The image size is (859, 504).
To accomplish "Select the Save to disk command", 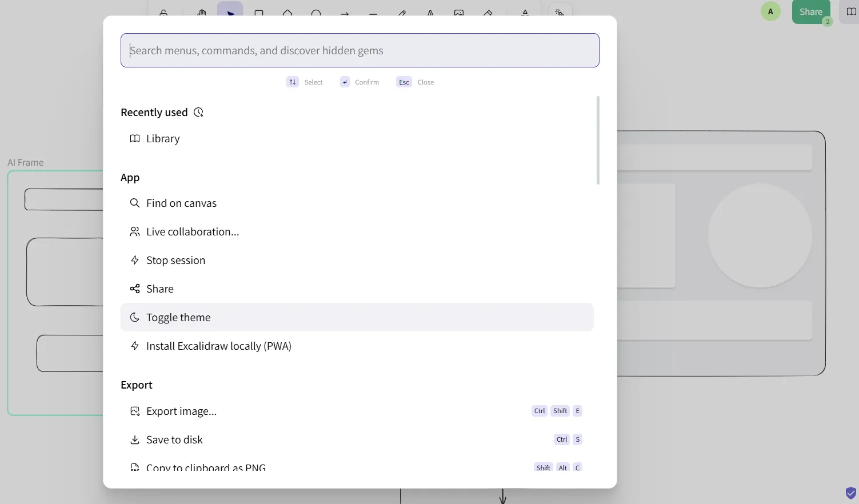I will (x=174, y=440).
